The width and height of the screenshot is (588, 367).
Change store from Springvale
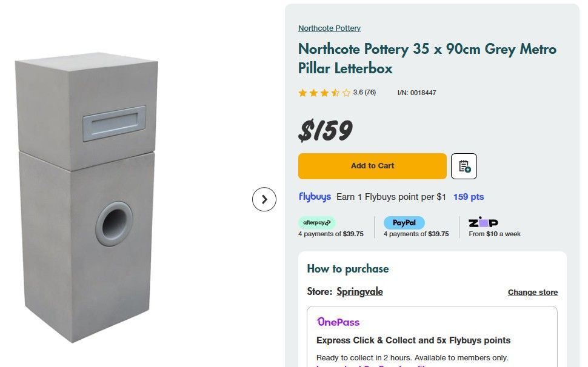(532, 293)
